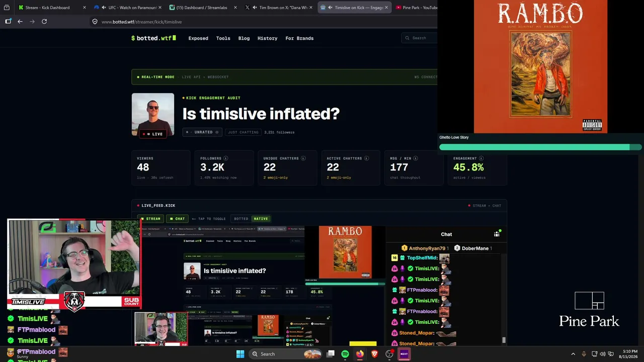Toggle the Chat feed button
The width and height of the screenshot is (644, 362).
pos(177,219)
